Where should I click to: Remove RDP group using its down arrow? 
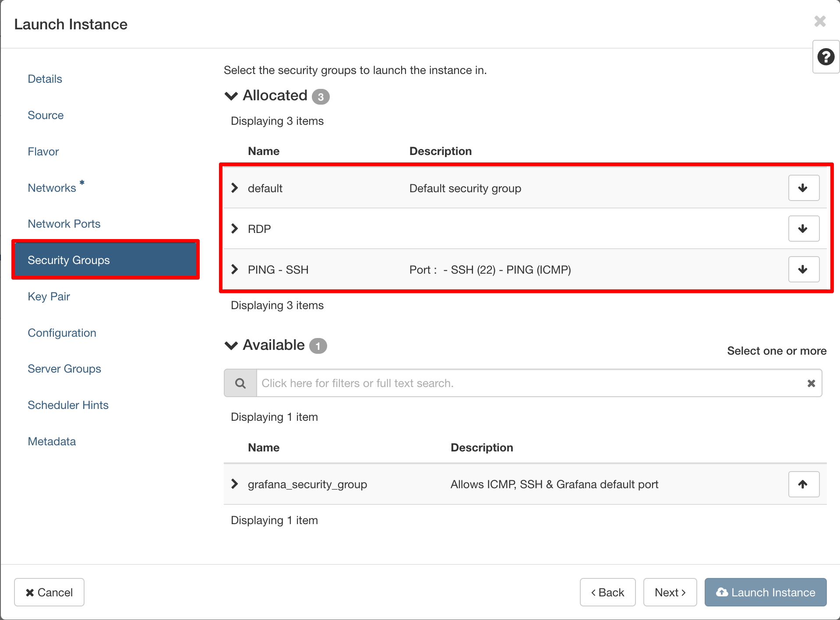803,229
